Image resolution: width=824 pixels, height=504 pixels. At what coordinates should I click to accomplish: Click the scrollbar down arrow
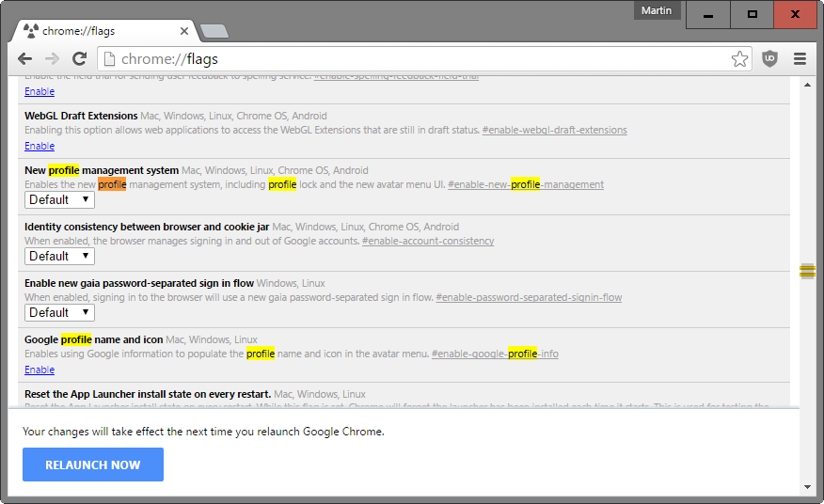[x=807, y=487]
